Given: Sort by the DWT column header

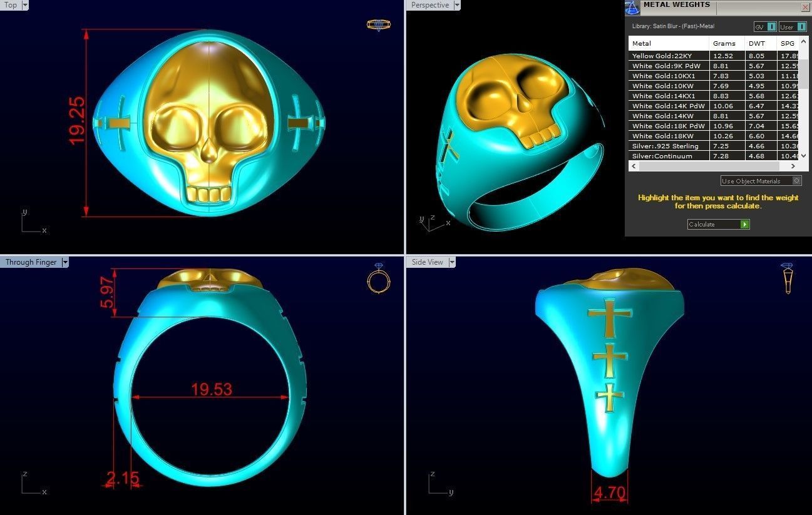Looking at the screenshot, I should pos(761,43).
